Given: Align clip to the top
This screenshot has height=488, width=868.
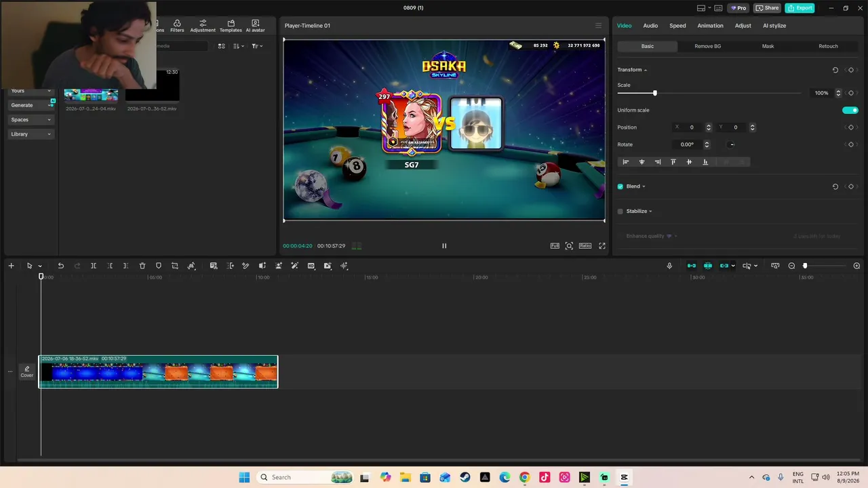Looking at the screenshot, I should tap(673, 162).
